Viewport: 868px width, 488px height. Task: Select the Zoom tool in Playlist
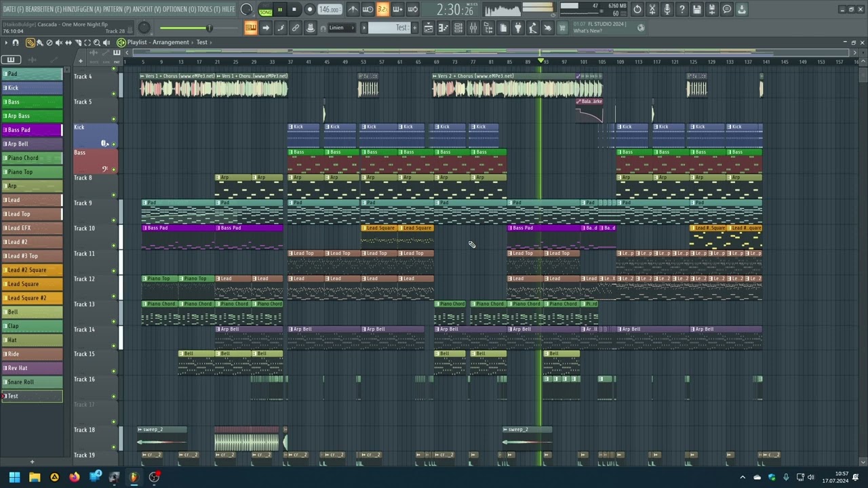click(96, 42)
